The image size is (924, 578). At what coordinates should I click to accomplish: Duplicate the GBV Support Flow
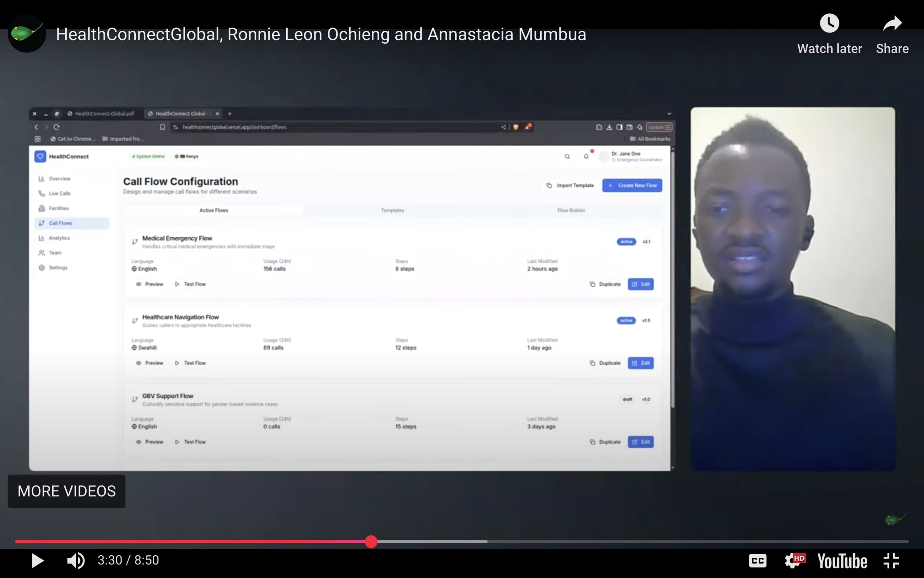(605, 442)
